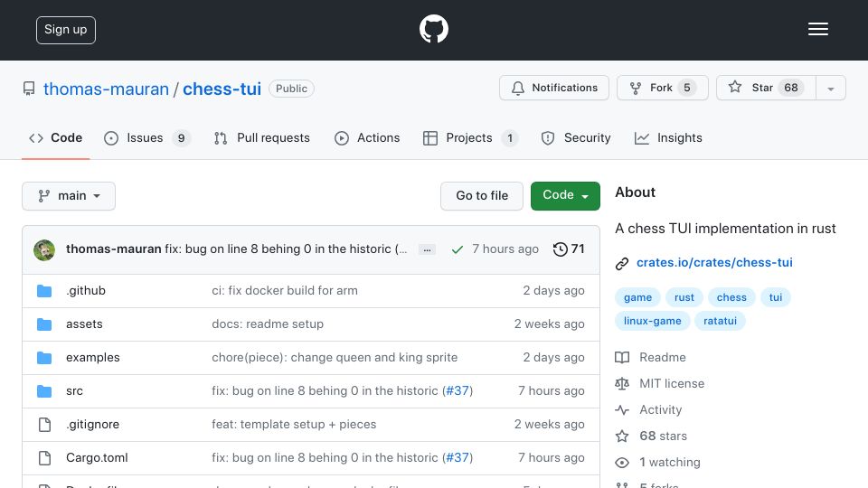Open the src folder
Image resolution: width=868 pixels, height=488 pixels.
74,391
